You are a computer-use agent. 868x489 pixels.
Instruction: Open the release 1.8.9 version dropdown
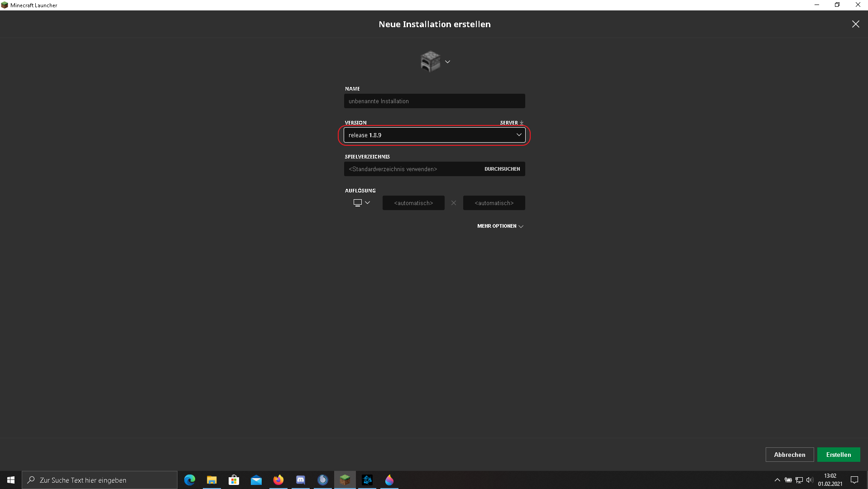tap(434, 135)
